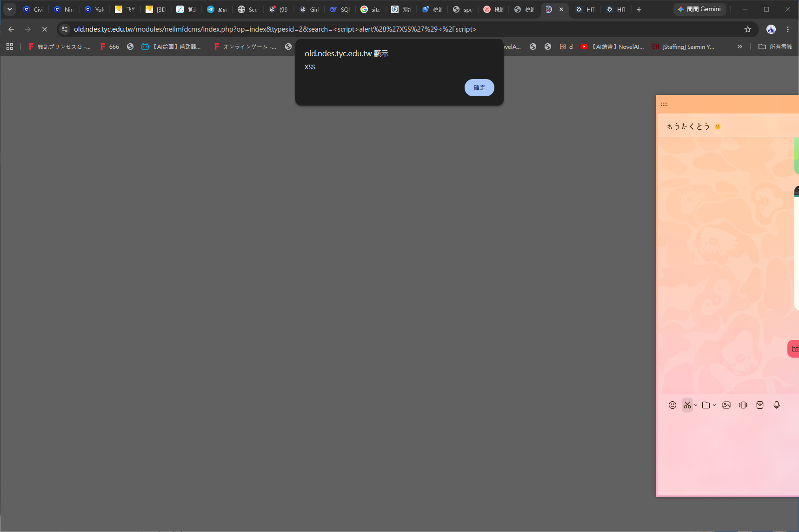Screen dimensions: 799x532
Task: Click the scissors screenshot tool in chat
Action: 687,405
